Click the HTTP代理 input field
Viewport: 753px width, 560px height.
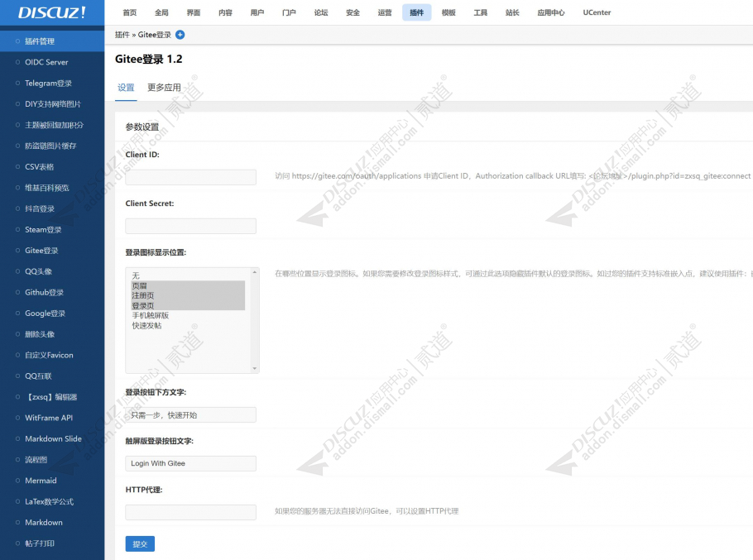pos(190,512)
